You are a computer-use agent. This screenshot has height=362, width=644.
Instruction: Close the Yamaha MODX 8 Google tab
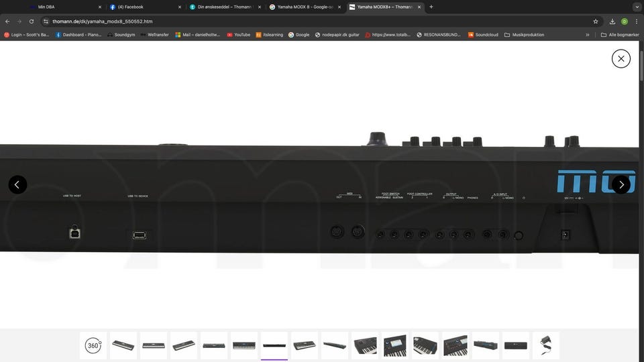click(x=339, y=7)
